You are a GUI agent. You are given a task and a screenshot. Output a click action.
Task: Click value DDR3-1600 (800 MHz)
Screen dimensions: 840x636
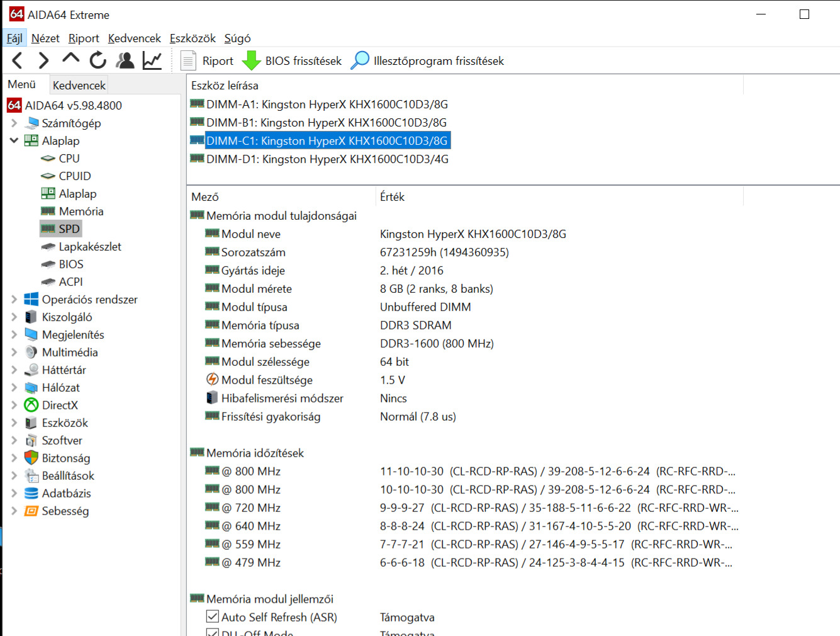pyautogui.click(x=437, y=343)
